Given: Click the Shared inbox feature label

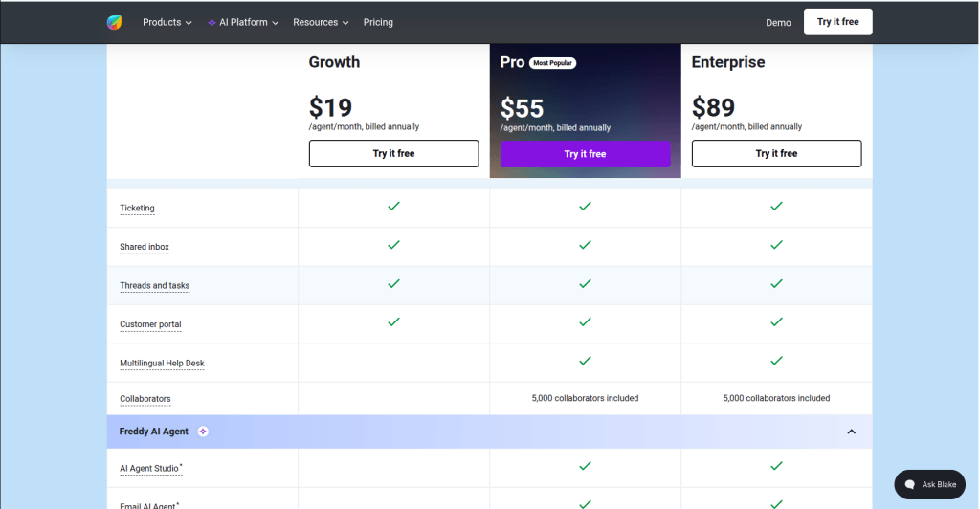Looking at the screenshot, I should coord(145,247).
